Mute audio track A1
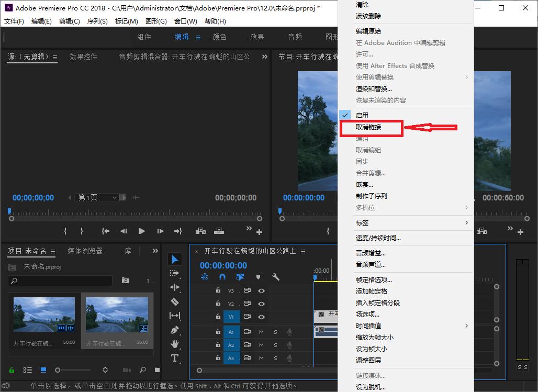This screenshot has width=538, height=392. tap(262, 332)
